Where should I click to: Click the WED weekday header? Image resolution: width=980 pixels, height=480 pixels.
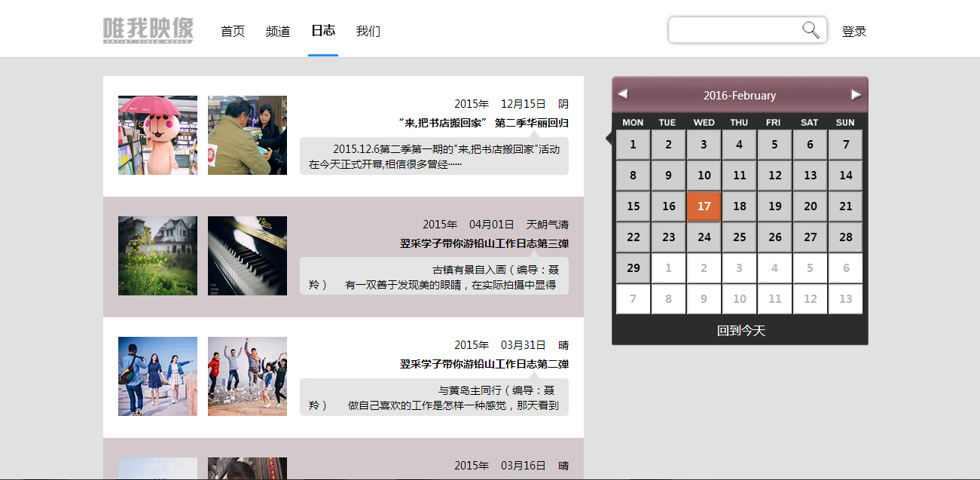(704, 122)
